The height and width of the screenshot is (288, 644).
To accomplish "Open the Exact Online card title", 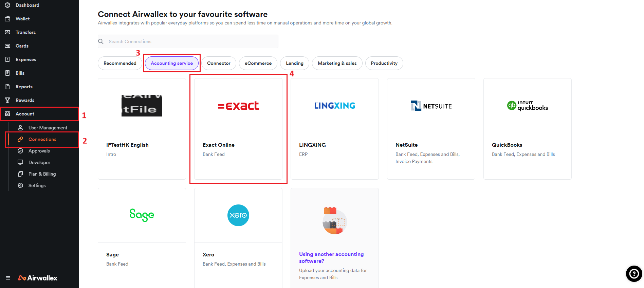I will click(x=219, y=145).
